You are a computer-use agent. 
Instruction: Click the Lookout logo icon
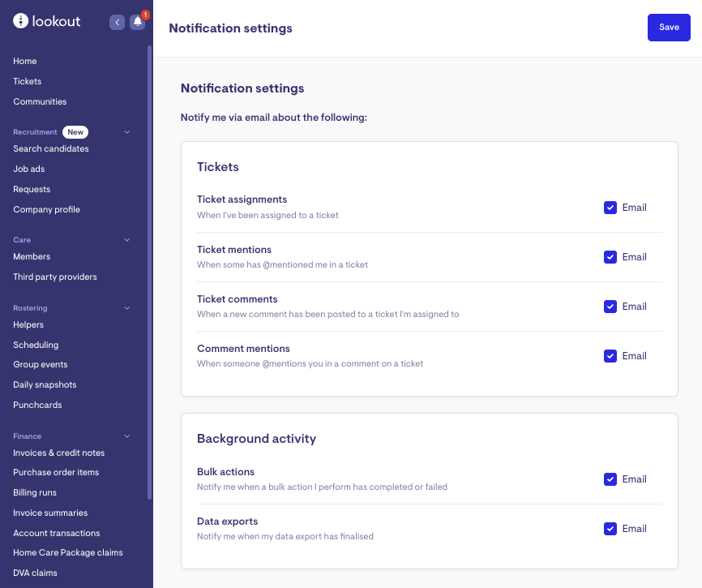pyautogui.click(x=20, y=22)
